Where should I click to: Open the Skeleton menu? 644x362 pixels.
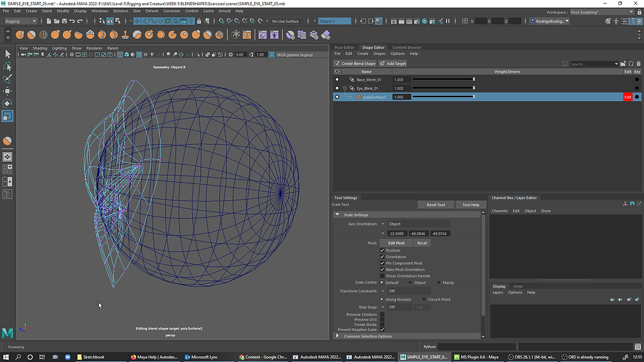tap(120, 11)
